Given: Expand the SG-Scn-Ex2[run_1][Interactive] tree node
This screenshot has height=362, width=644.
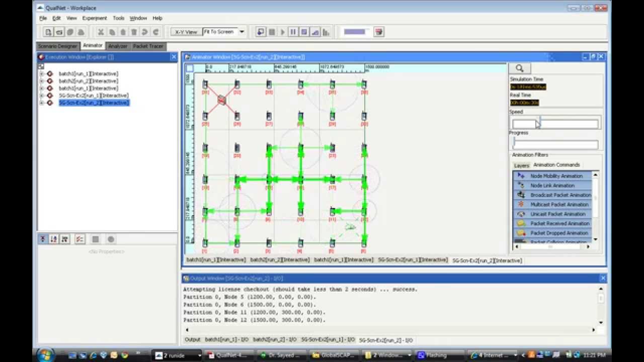Looking at the screenshot, I should [41, 96].
